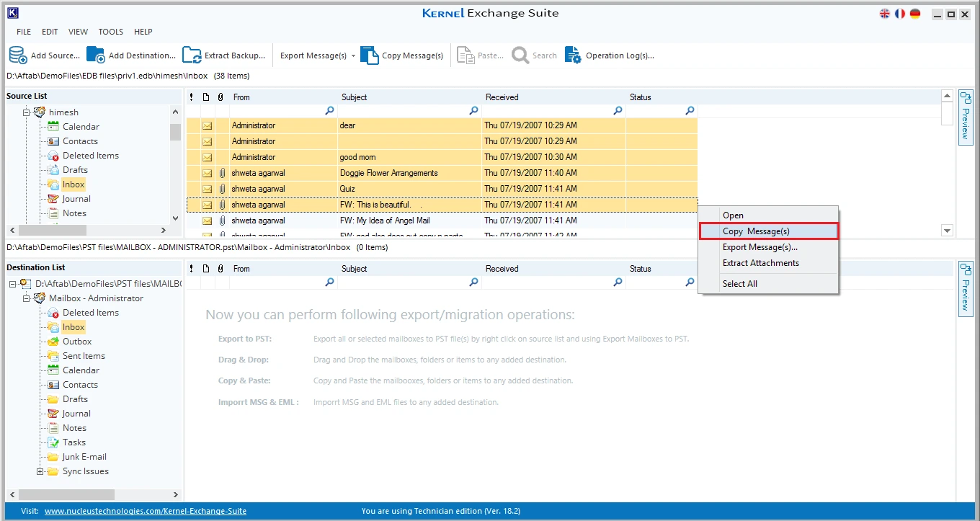Click attachment clip icon of Quiz row

pyautogui.click(x=222, y=189)
